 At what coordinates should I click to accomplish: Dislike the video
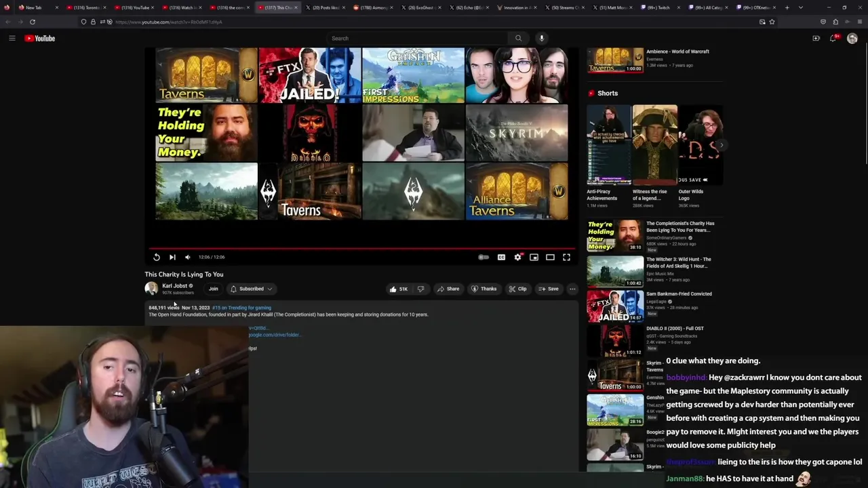click(x=420, y=289)
